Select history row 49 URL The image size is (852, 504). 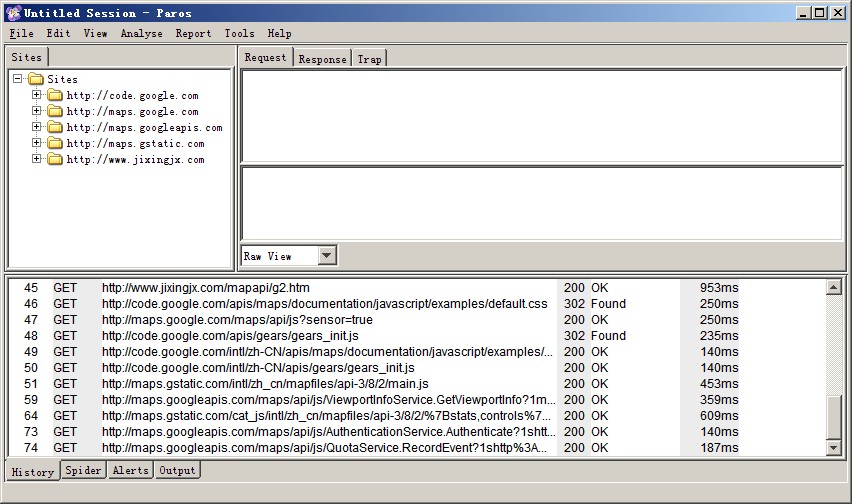click(327, 352)
